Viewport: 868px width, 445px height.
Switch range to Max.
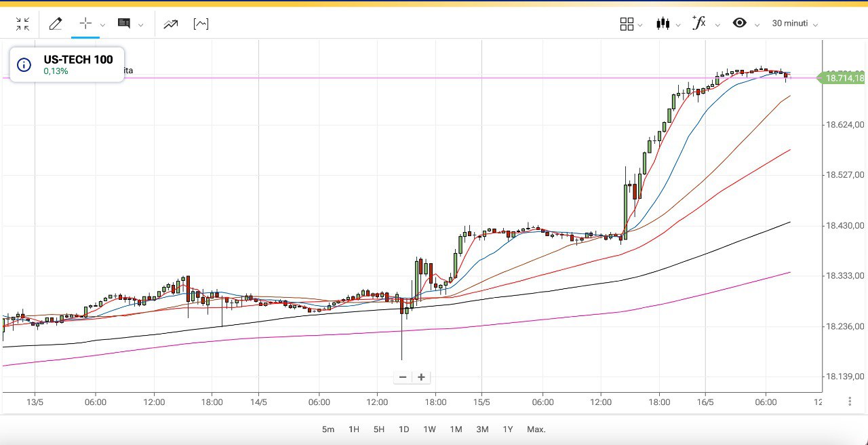pos(536,429)
